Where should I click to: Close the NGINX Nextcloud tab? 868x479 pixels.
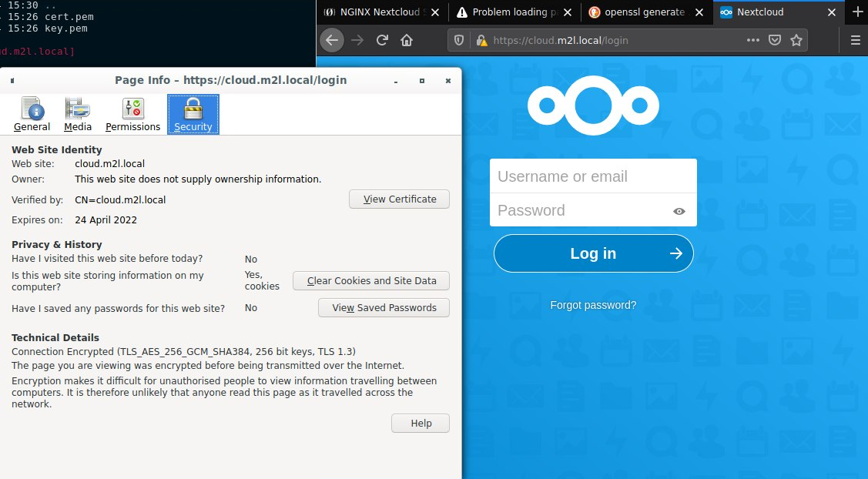pos(435,12)
